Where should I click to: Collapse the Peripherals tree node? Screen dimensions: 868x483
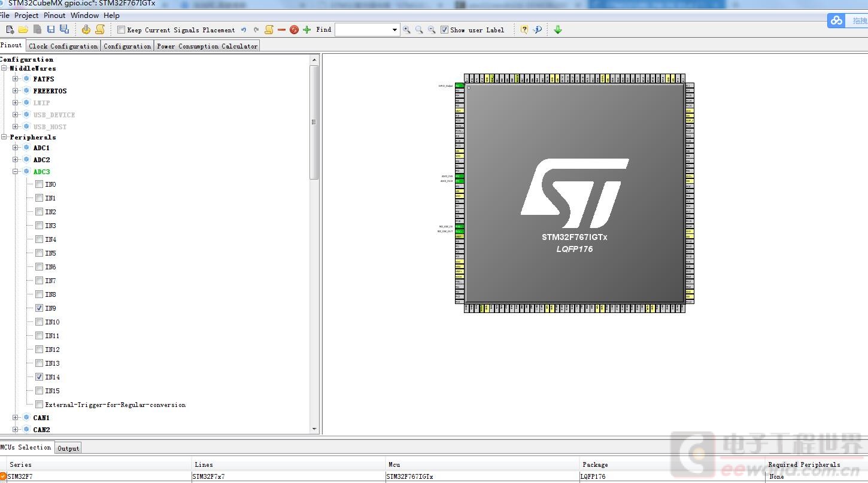(4, 137)
